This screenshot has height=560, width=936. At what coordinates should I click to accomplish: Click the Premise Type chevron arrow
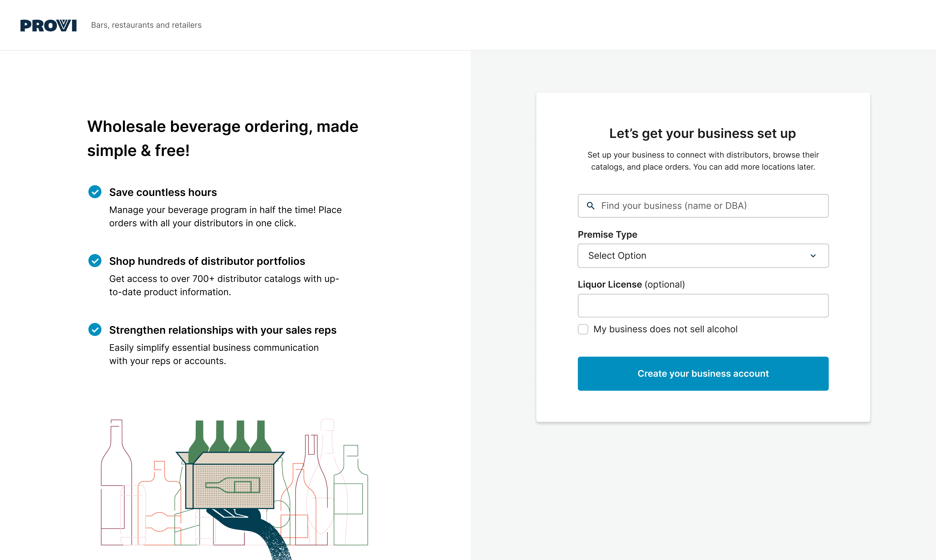coord(813,256)
